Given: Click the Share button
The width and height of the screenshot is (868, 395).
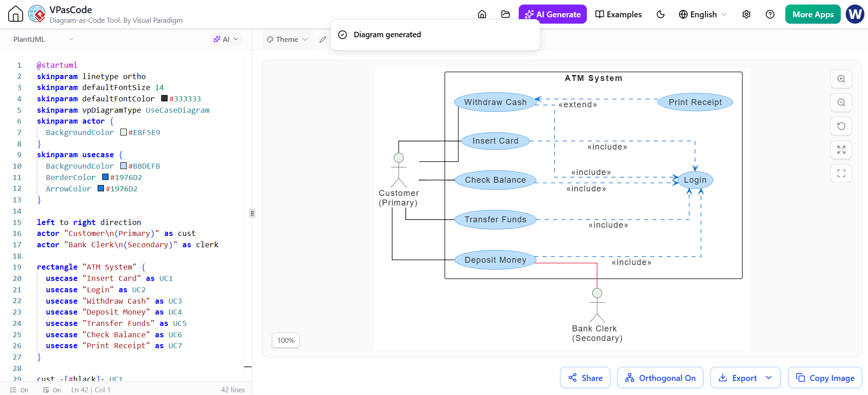Looking at the screenshot, I should point(585,378).
